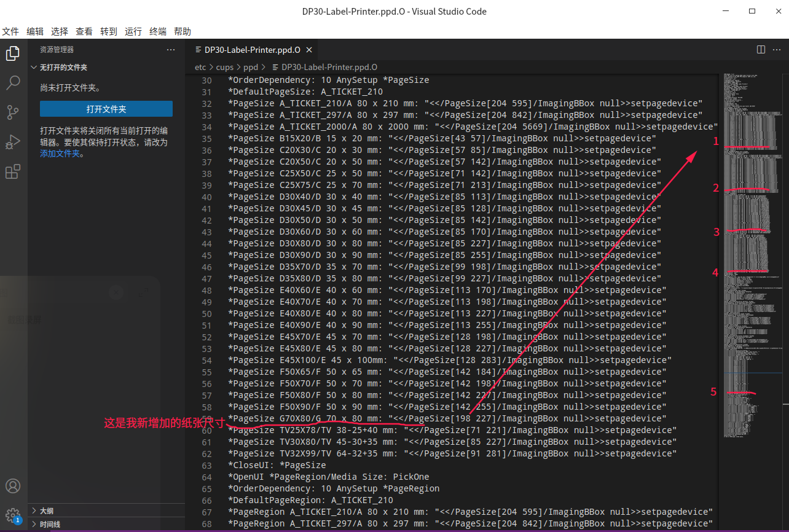This screenshot has width=789, height=532.
Task: Open the Source Control view
Action: pyautogui.click(x=13, y=112)
